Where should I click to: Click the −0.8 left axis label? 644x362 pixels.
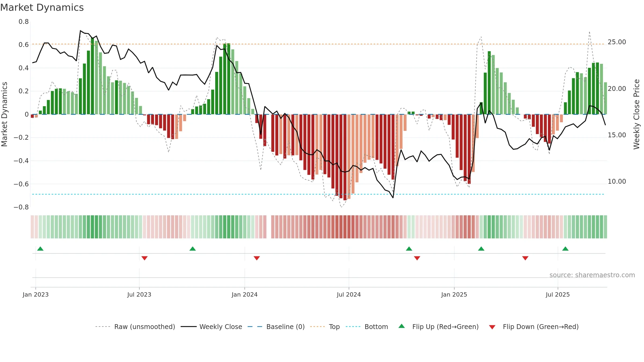(21, 207)
